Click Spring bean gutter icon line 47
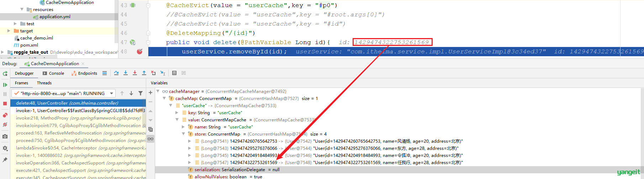Screen dimensions: 644x179 [133, 42]
